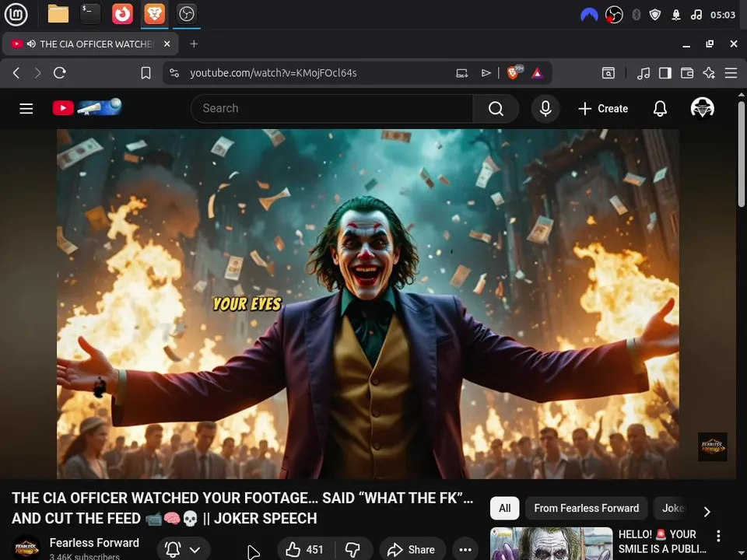Open the VPN tray icon

pyautogui.click(x=589, y=15)
